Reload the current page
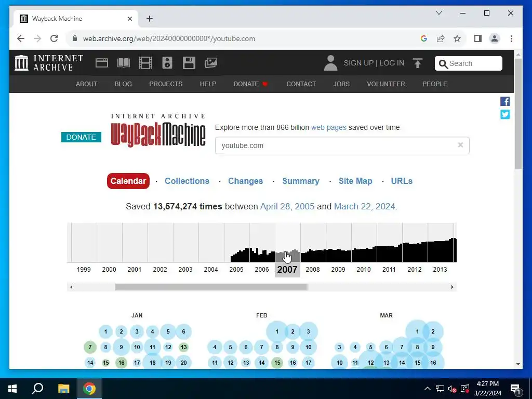532x399 pixels. 54,38
